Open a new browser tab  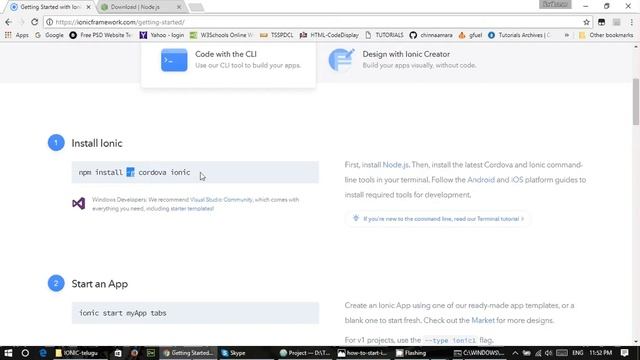[196, 7]
